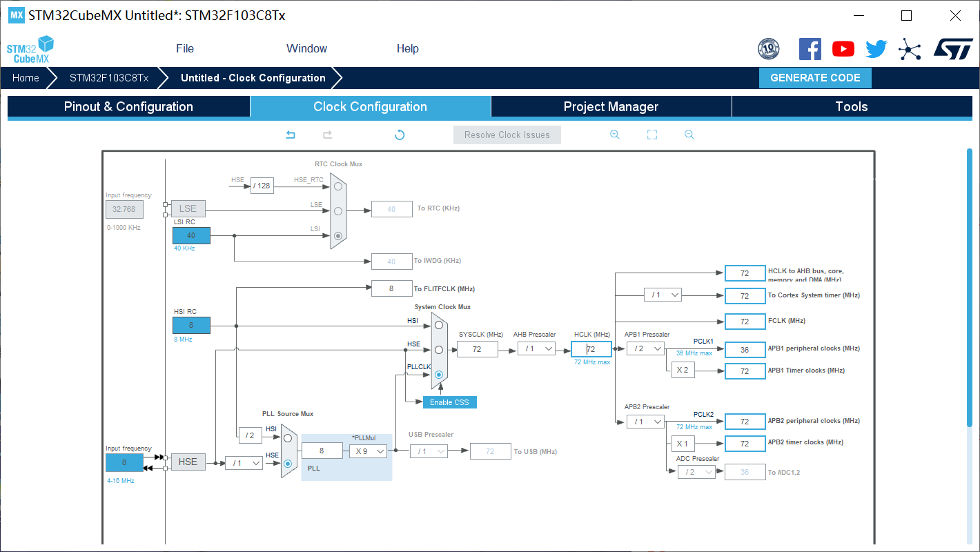Switch to Tools tab
The image size is (980, 552).
coord(852,107)
